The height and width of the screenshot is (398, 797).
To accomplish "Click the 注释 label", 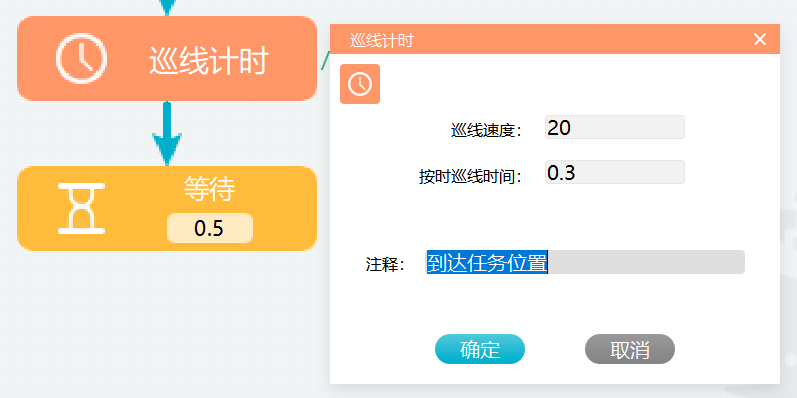I will pyautogui.click(x=385, y=264).
